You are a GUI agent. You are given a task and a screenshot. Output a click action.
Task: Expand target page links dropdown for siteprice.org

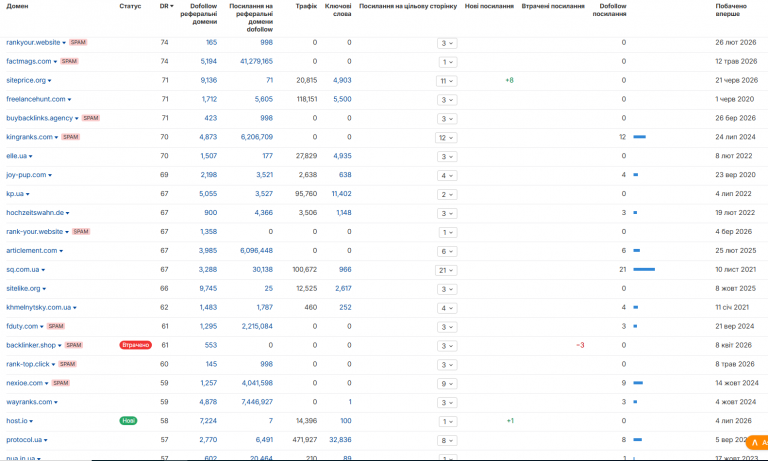point(446,81)
